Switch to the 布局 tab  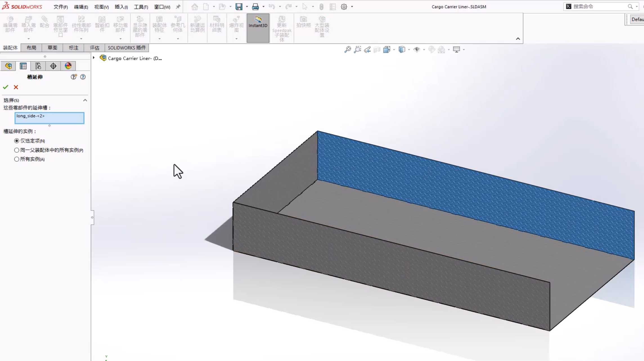pyautogui.click(x=31, y=48)
